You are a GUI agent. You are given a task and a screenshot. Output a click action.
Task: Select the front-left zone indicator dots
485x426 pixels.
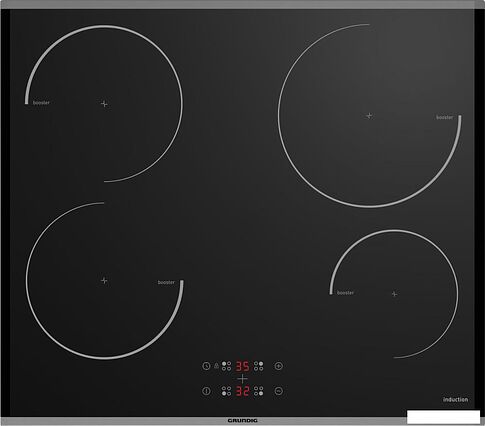pos(226,391)
